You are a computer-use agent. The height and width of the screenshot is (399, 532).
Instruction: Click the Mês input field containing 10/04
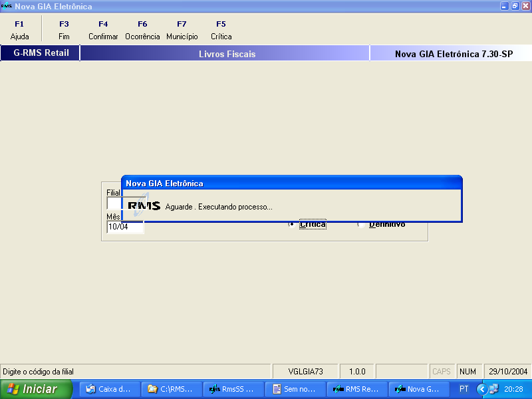(125, 227)
